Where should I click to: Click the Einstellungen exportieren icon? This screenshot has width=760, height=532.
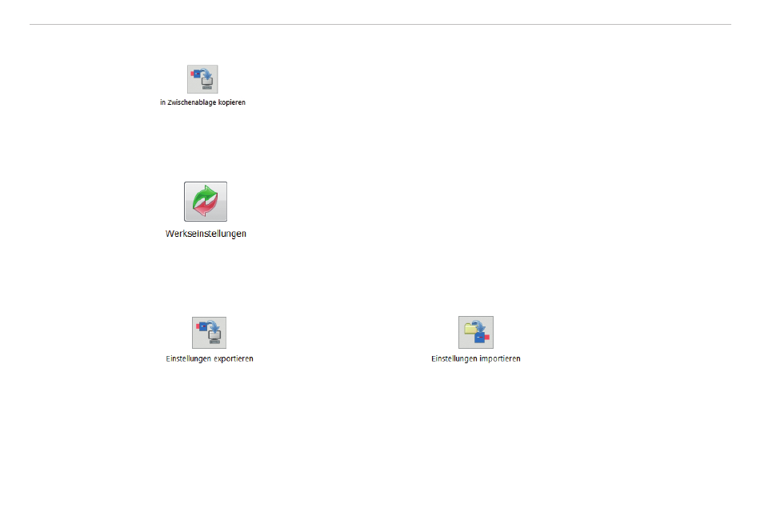click(210, 333)
